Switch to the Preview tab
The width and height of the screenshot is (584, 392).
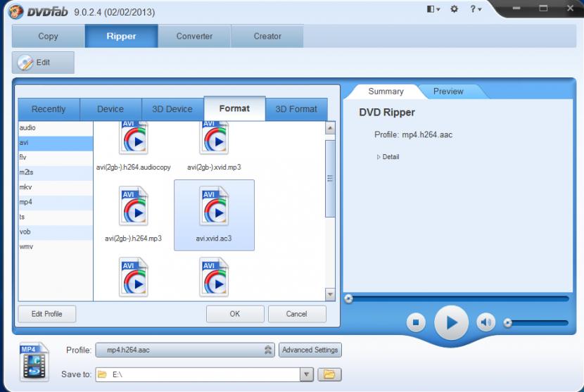coord(448,91)
